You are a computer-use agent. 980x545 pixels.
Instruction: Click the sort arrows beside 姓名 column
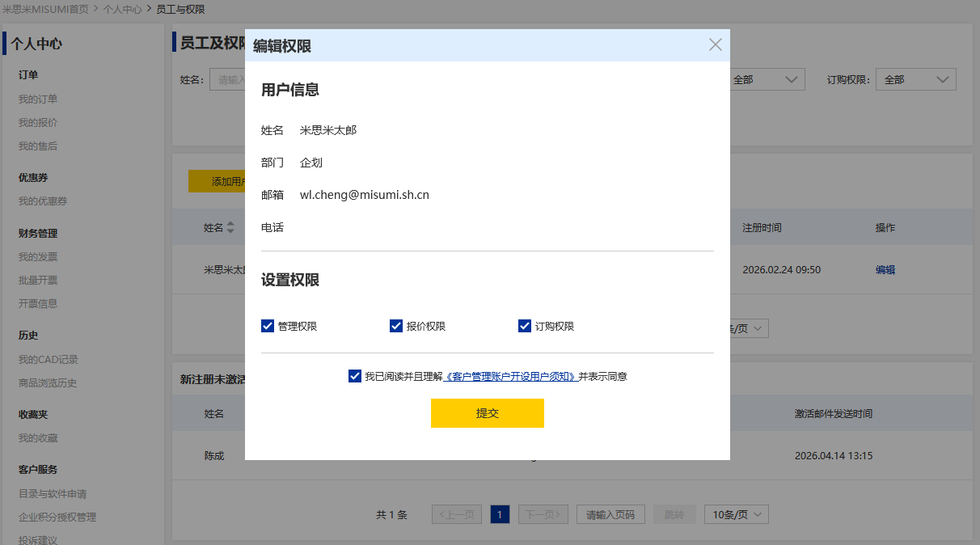(x=230, y=228)
